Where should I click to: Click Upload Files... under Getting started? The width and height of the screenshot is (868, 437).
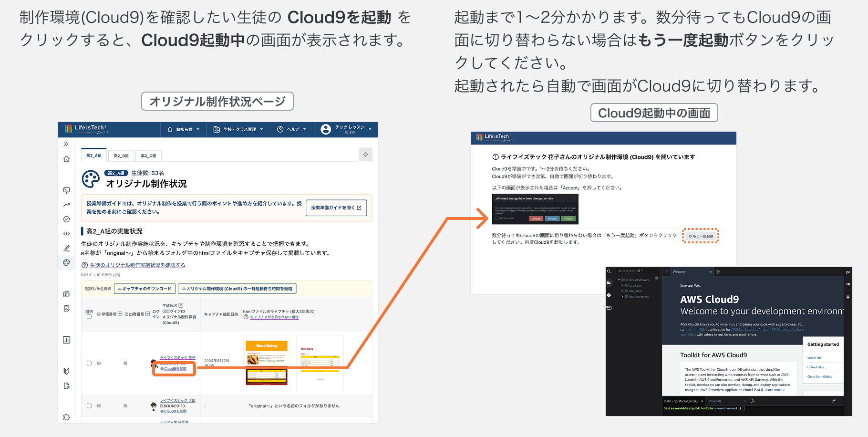coord(816,367)
